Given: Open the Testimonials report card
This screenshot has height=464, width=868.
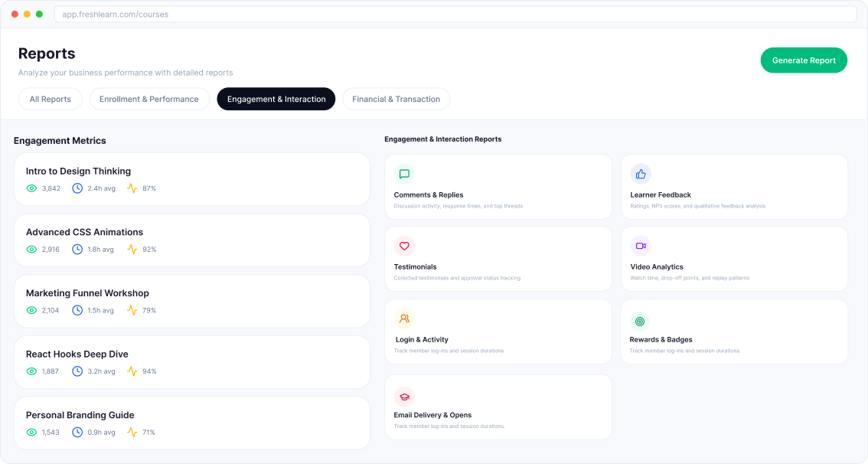Looking at the screenshot, I should click(498, 259).
